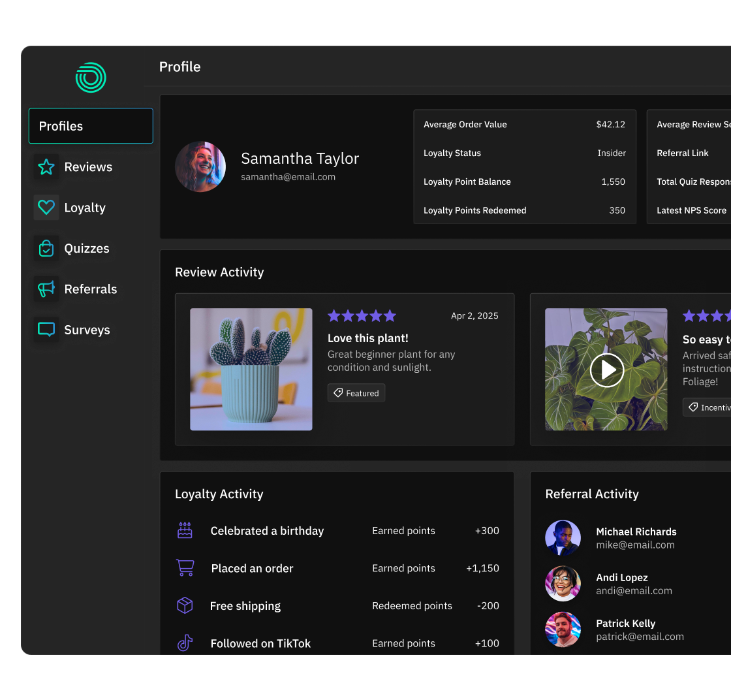Click the Quizzes box icon in the sidebar
731x700 pixels.
tap(46, 248)
